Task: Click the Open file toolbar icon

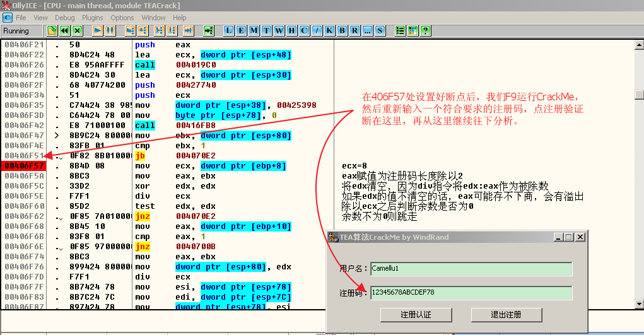Action: (52, 30)
